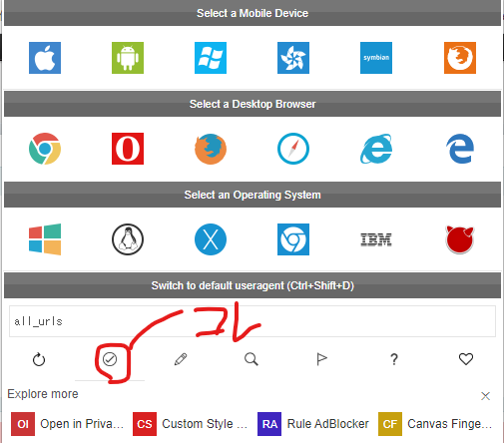The height and width of the screenshot is (443, 504).
Task: Select the FreeBSD red devil icon
Action: 460,239
